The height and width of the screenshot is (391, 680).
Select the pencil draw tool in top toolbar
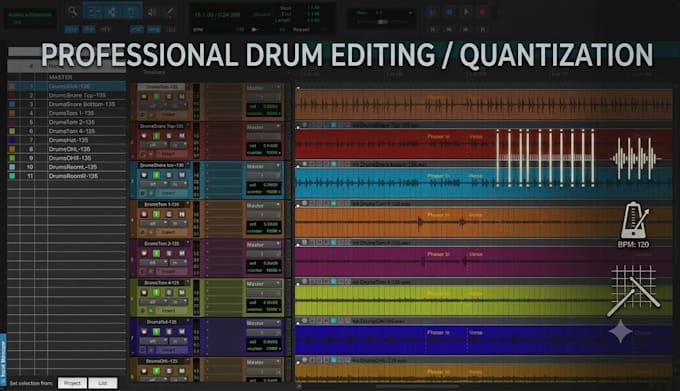tap(170, 12)
